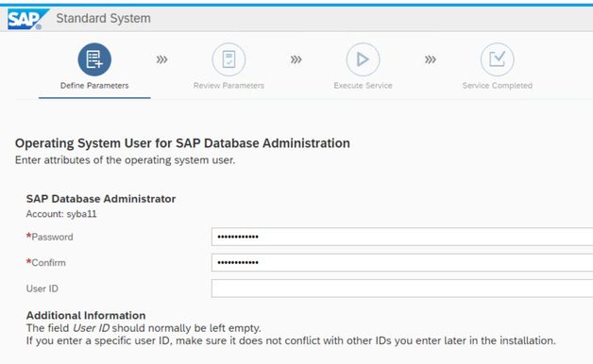Viewport: 593px width, 364px height.
Task: Click the Password field label
Action: [49, 237]
